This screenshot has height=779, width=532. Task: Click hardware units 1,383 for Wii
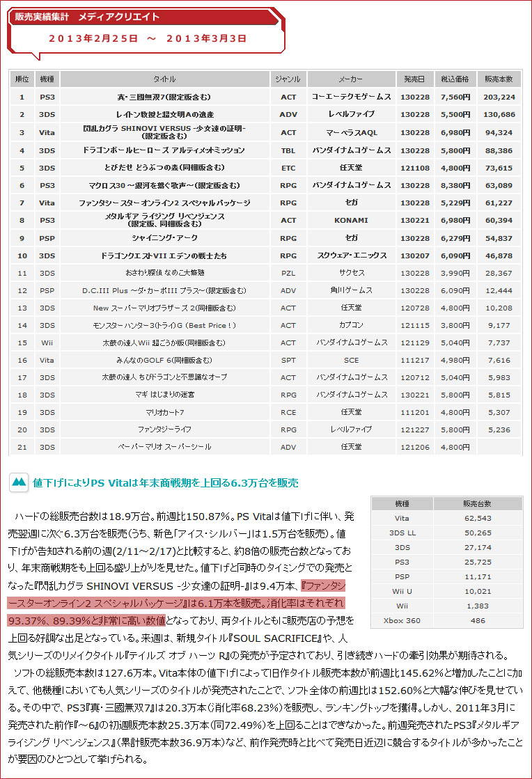point(478,606)
